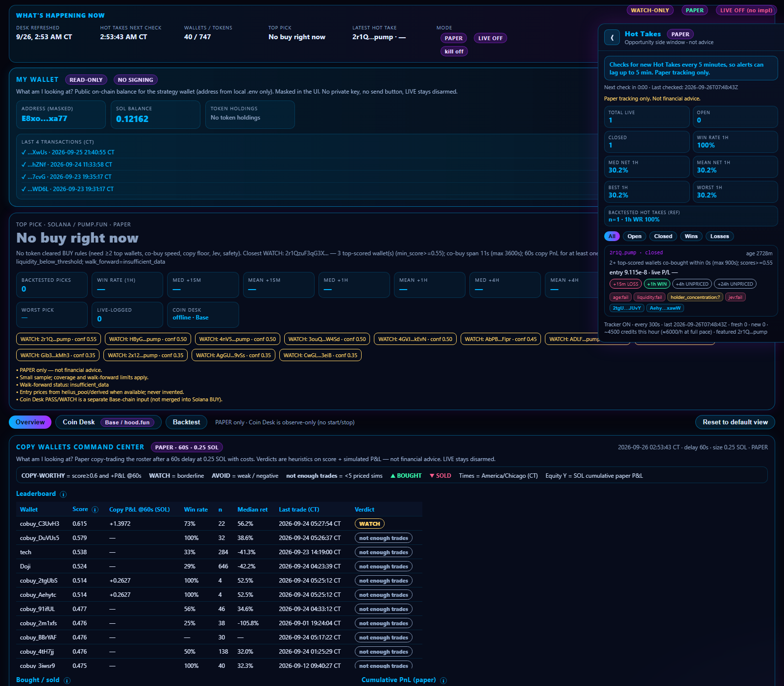Open WATCH: 3ouQ...W4Sd conf 0.50 chip
The width and height of the screenshot is (784, 686).
[x=327, y=339]
